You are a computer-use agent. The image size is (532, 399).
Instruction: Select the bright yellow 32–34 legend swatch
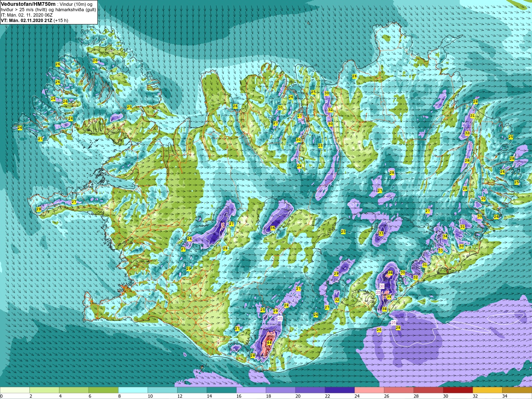click(x=487, y=390)
